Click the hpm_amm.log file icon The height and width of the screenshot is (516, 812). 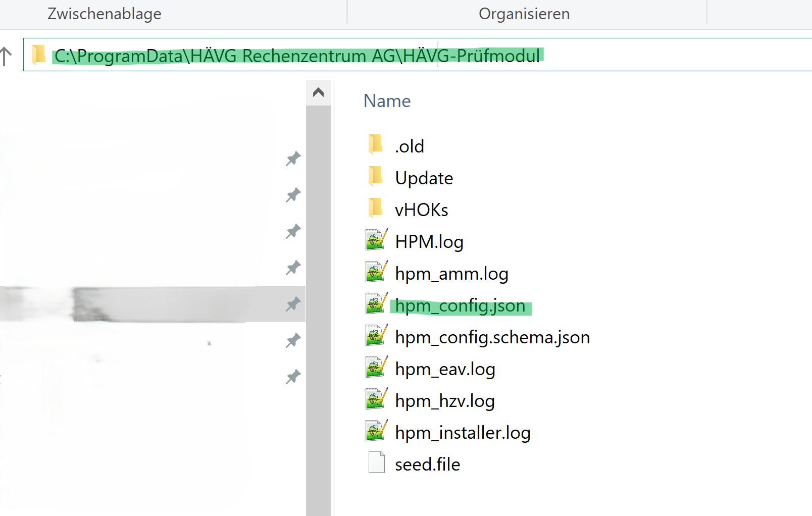click(376, 273)
